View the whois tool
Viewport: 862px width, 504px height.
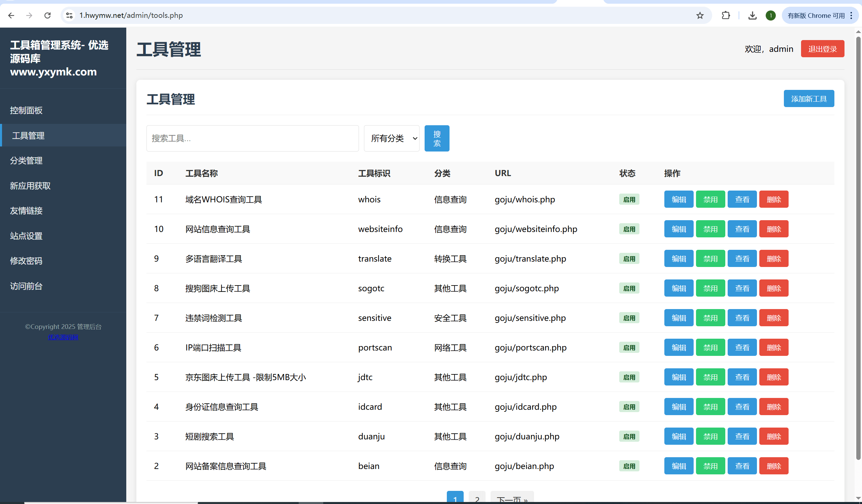point(742,199)
